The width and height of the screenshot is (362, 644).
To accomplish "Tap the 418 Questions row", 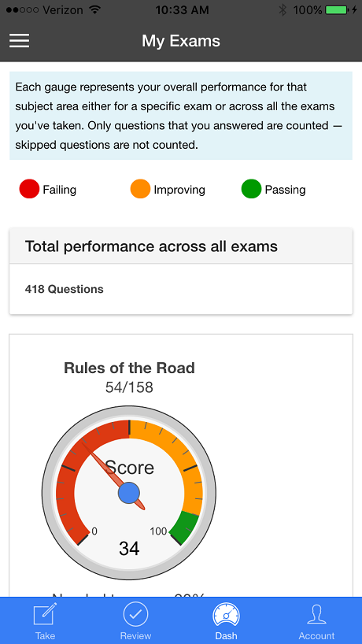I will [x=181, y=289].
